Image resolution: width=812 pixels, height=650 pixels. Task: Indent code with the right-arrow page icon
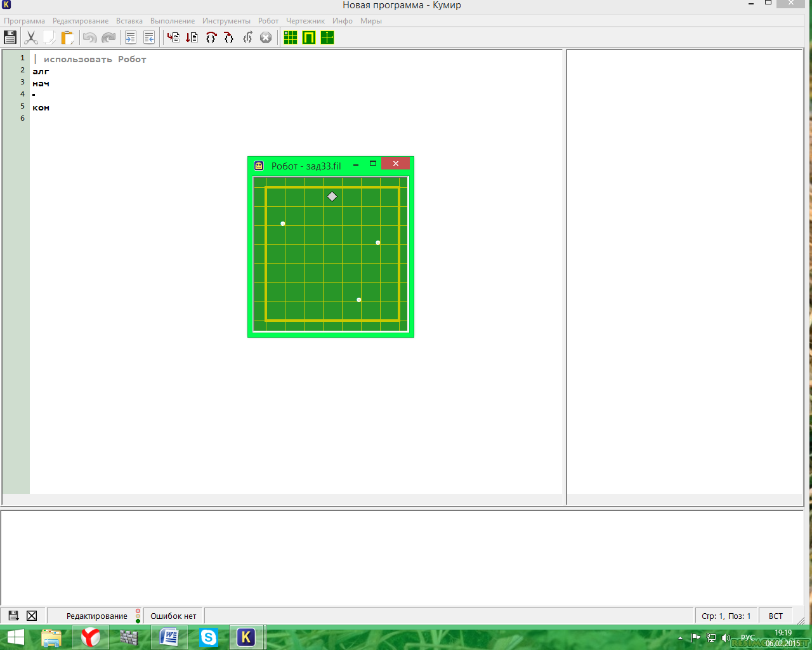131,37
